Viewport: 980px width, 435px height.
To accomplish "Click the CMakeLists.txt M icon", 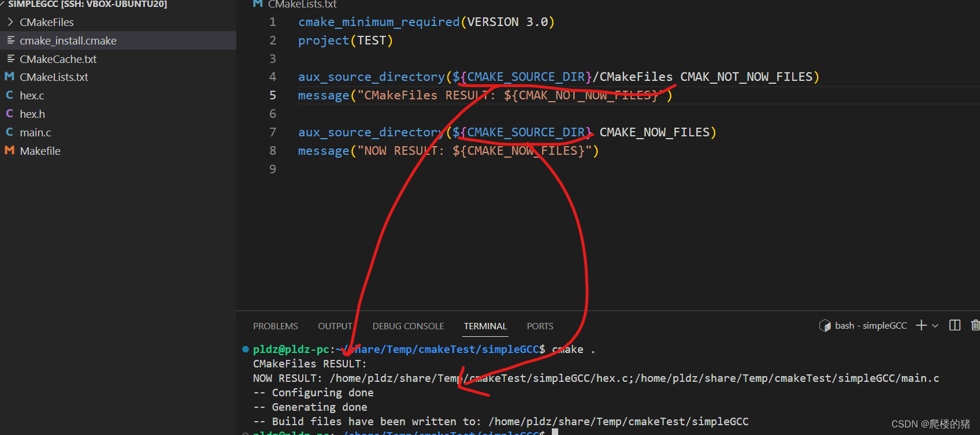I will [x=9, y=76].
